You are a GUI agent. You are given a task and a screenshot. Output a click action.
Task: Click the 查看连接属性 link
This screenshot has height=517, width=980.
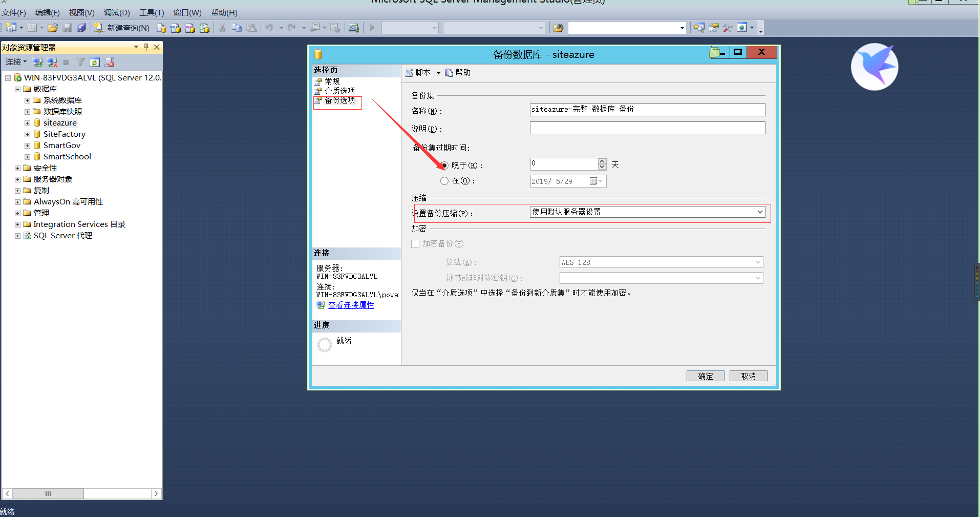(x=351, y=305)
